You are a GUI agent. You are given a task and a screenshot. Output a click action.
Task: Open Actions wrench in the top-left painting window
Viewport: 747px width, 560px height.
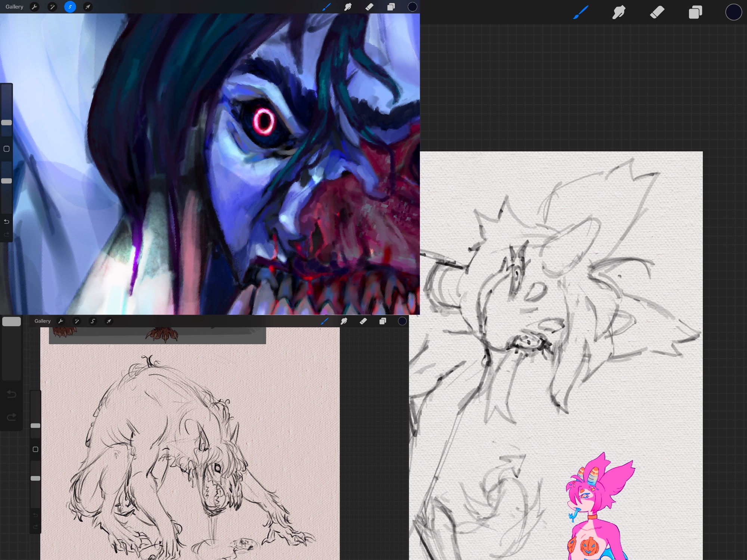34,7
